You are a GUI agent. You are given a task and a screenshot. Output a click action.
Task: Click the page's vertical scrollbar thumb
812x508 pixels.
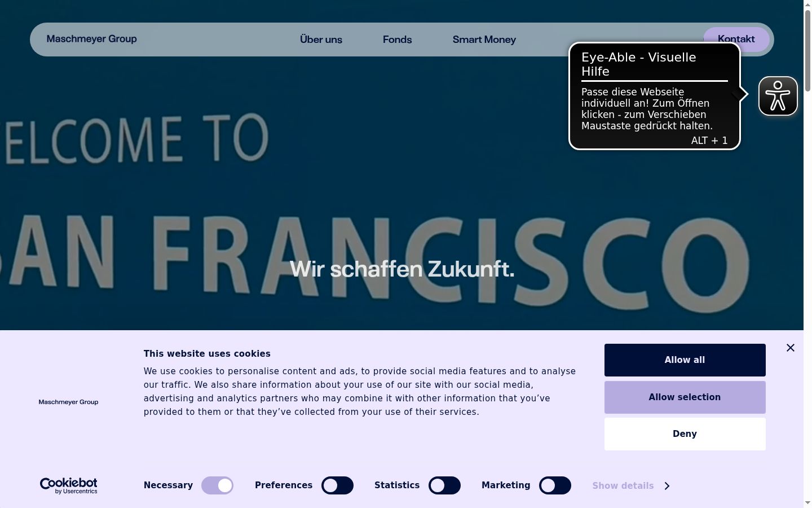click(x=807, y=51)
